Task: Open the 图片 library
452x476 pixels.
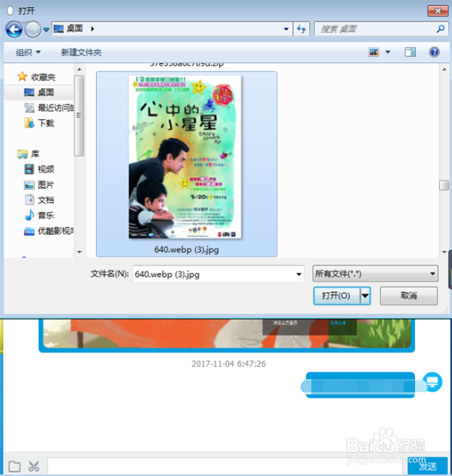Action: click(x=39, y=185)
